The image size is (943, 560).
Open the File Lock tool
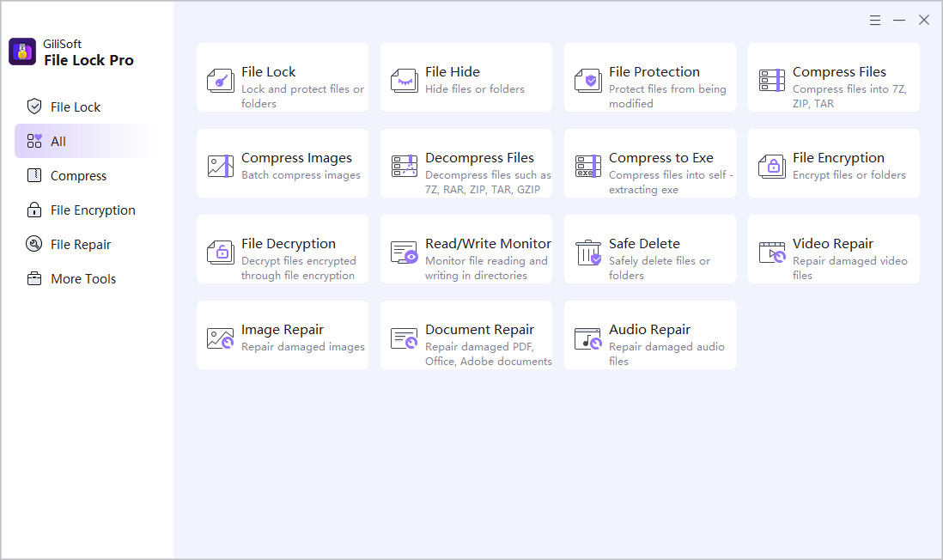coord(282,77)
